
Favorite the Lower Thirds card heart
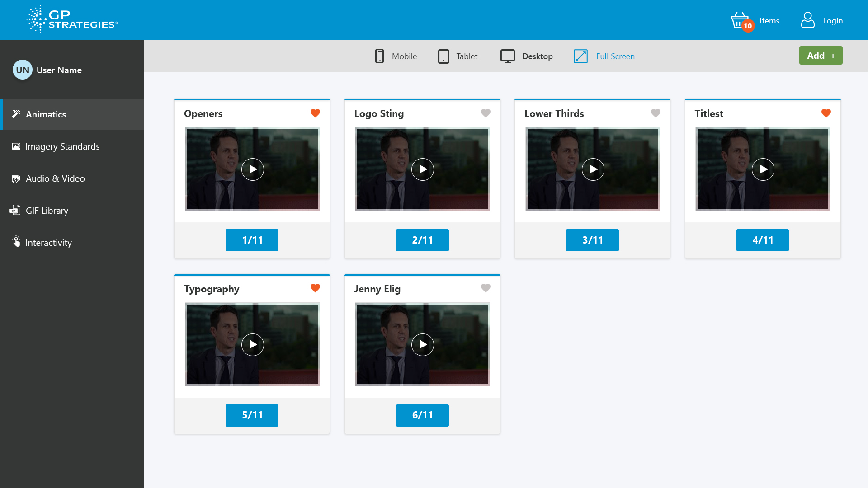(656, 113)
